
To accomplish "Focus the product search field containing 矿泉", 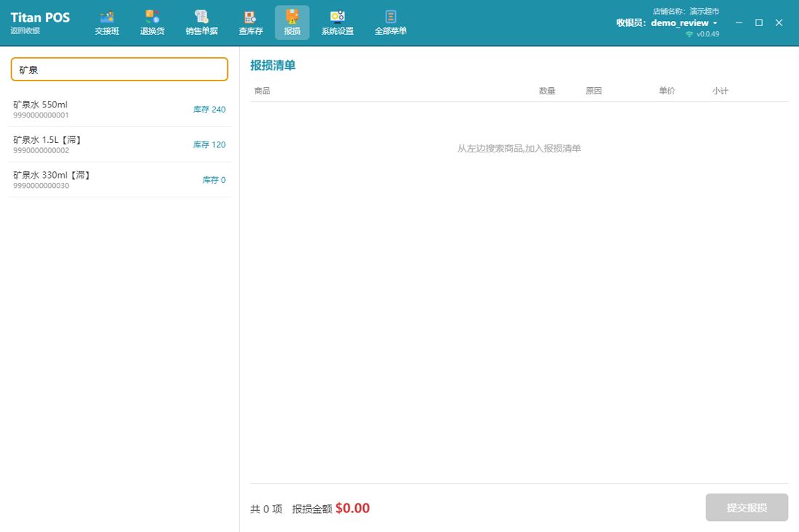I will [x=119, y=69].
